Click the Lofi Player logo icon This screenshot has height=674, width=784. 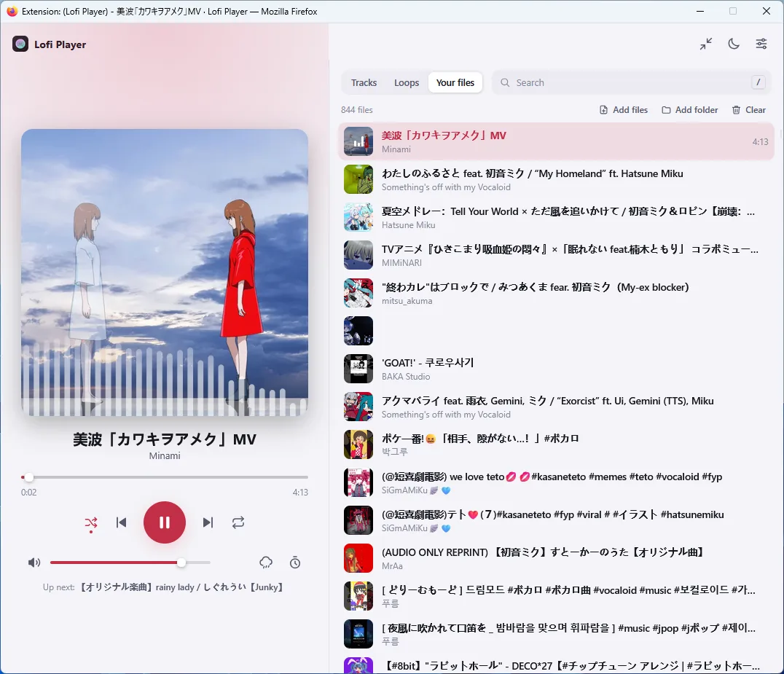pos(20,44)
